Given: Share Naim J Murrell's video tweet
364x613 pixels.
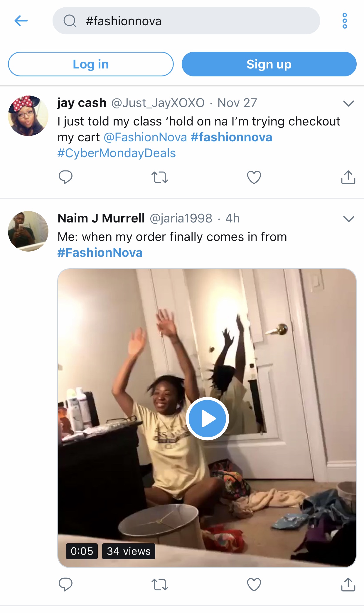Looking at the screenshot, I should 348,584.
